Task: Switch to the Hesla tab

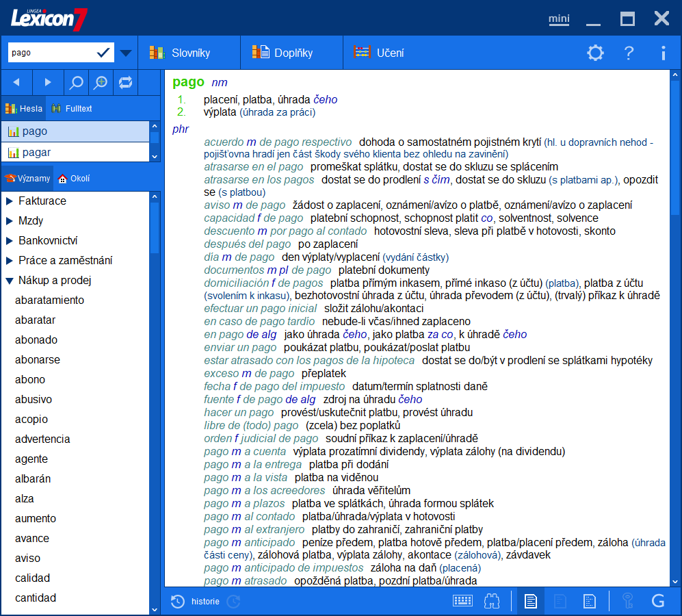Action: (24, 108)
